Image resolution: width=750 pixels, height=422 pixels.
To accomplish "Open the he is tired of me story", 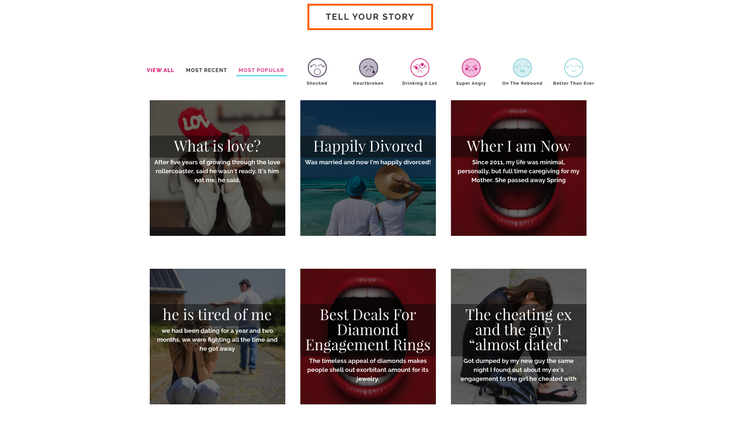I will click(x=217, y=336).
